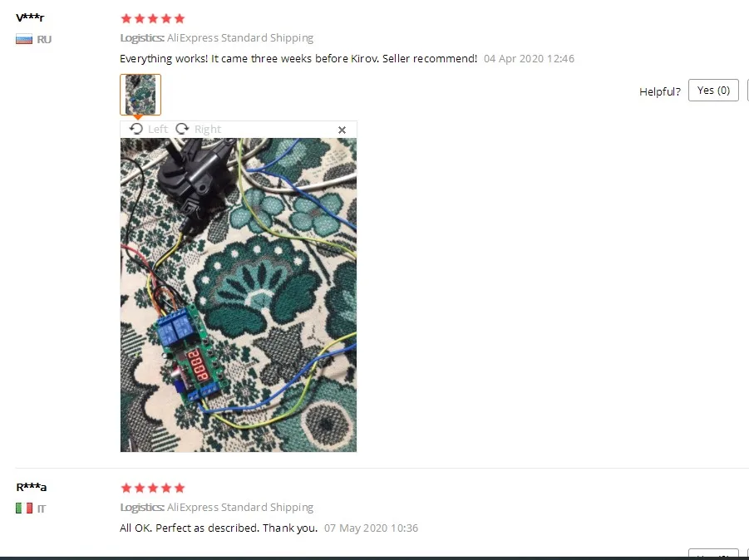Click reviewer name R***a
Image resolution: width=749 pixels, height=560 pixels.
tap(32, 488)
